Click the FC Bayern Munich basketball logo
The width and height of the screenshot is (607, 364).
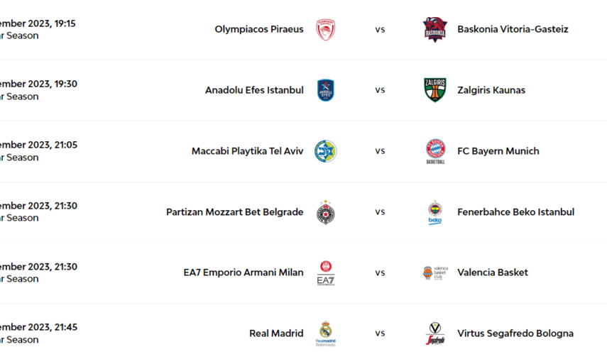coord(435,151)
